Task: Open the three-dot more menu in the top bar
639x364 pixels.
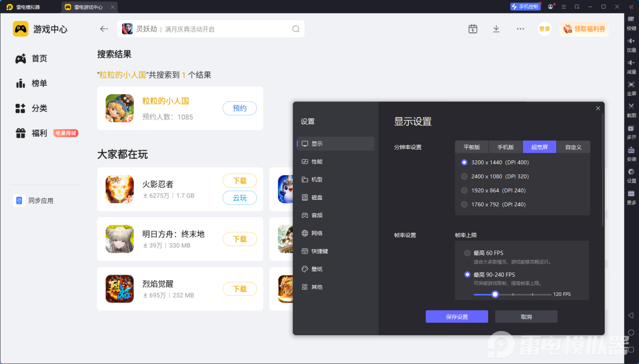Action: [520, 29]
